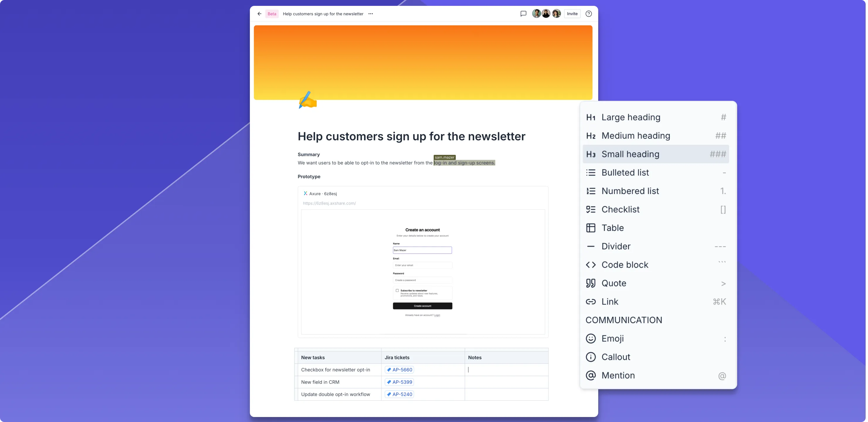Insert a Table block
Image resolution: width=868 pixels, height=422 pixels.
[612, 228]
